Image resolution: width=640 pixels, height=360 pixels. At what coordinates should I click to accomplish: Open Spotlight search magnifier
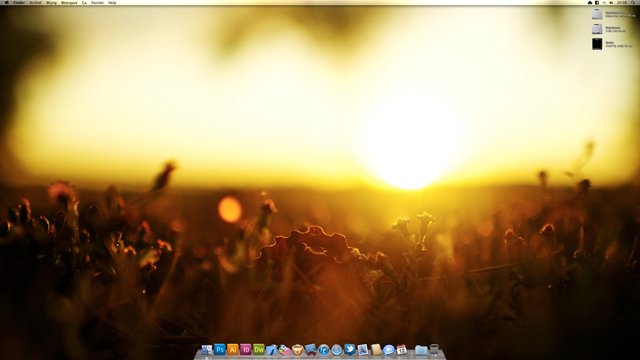(x=633, y=2)
